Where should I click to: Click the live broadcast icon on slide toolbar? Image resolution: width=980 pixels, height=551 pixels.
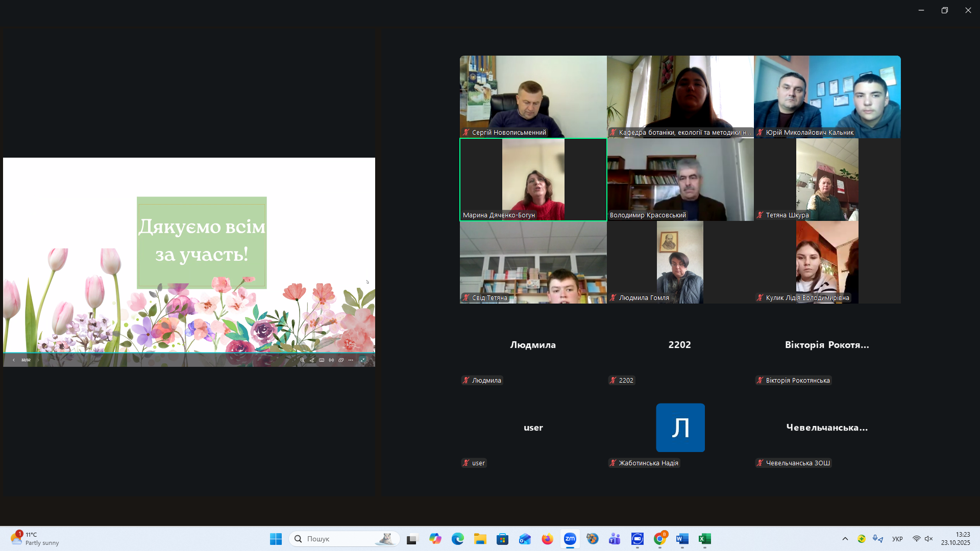[x=331, y=360]
